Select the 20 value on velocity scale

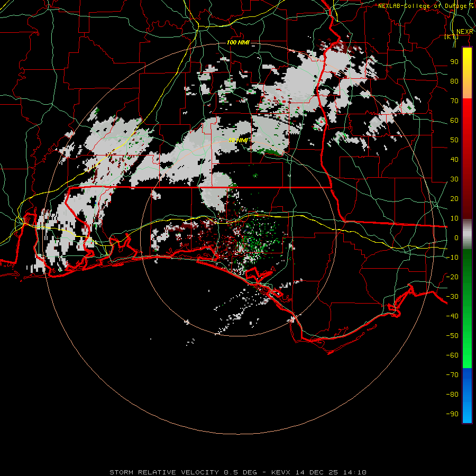click(x=454, y=198)
